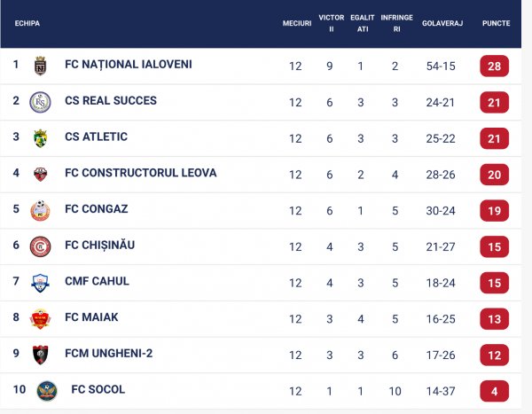The width and height of the screenshot is (532, 414).
Task: Click the FC Socol club emblem
Action: click(x=47, y=391)
